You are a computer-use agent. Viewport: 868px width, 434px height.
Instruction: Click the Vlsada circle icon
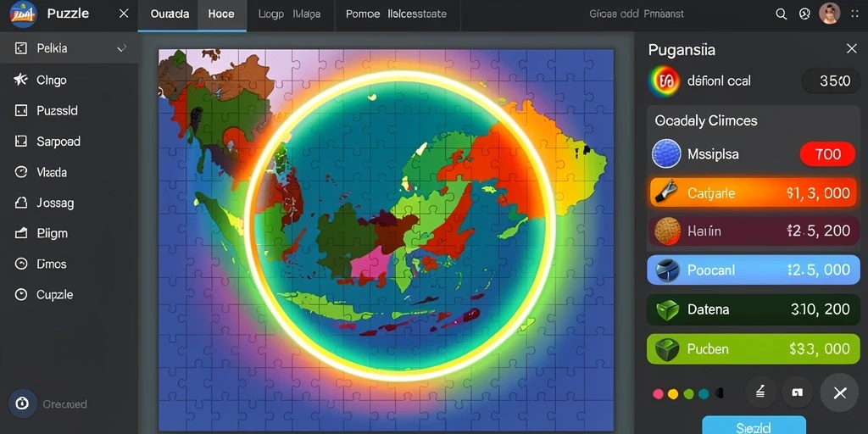click(x=20, y=172)
